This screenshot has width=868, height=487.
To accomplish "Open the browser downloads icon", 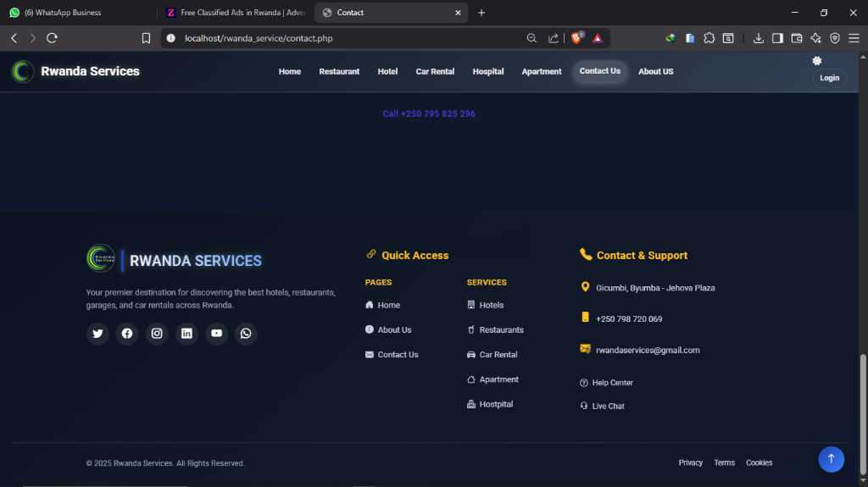I will pyautogui.click(x=759, y=38).
